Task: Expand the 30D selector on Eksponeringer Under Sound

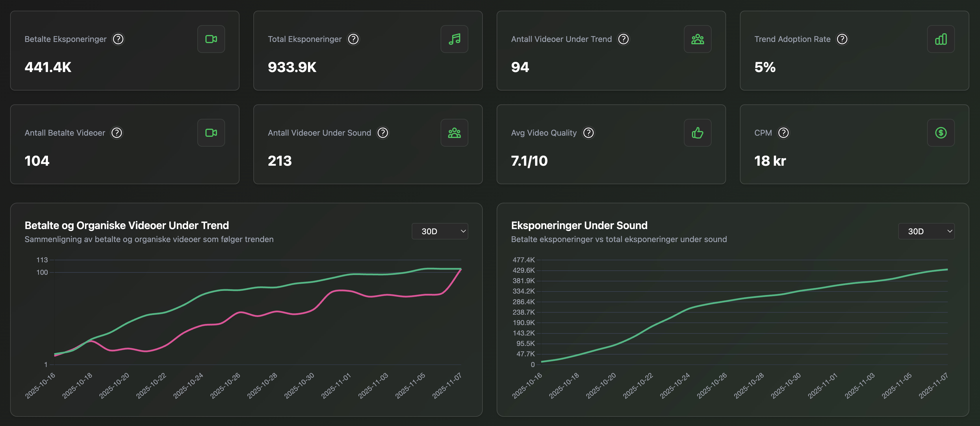Action: (x=926, y=231)
